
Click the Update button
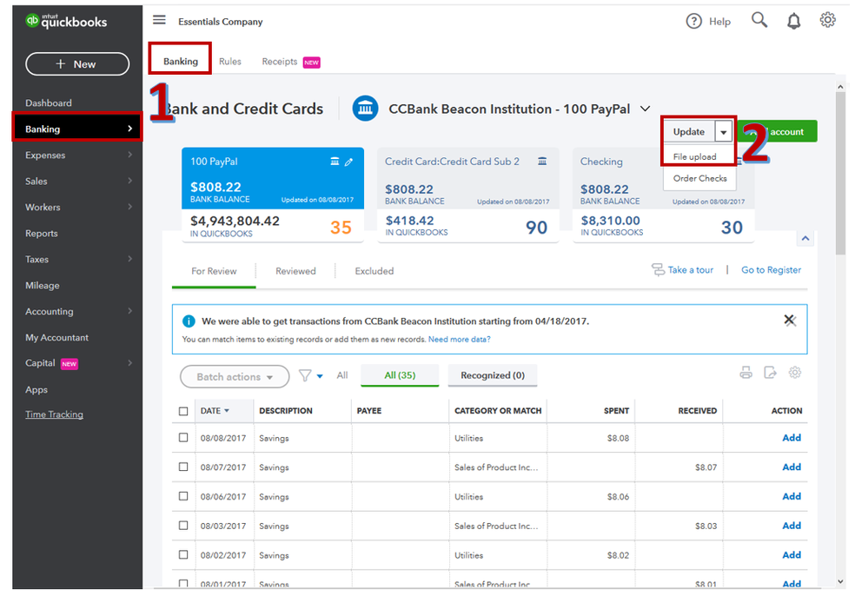[689, 132]
